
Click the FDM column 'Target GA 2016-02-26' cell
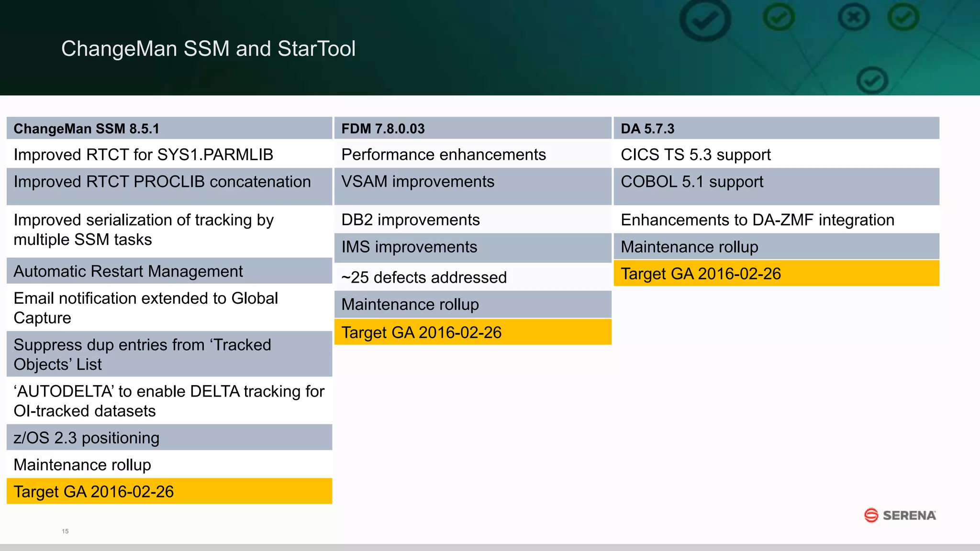[473, 332]
